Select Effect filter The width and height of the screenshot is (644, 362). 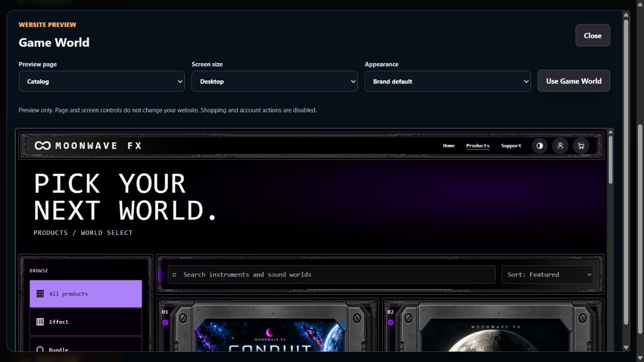click(86, 322)
